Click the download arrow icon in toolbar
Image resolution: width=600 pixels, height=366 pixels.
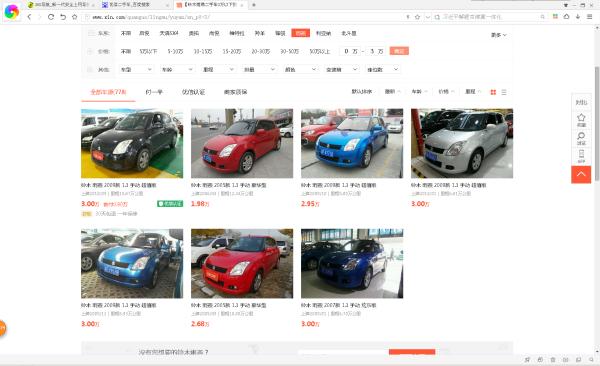pyautogui.click(x=578, y=16)
